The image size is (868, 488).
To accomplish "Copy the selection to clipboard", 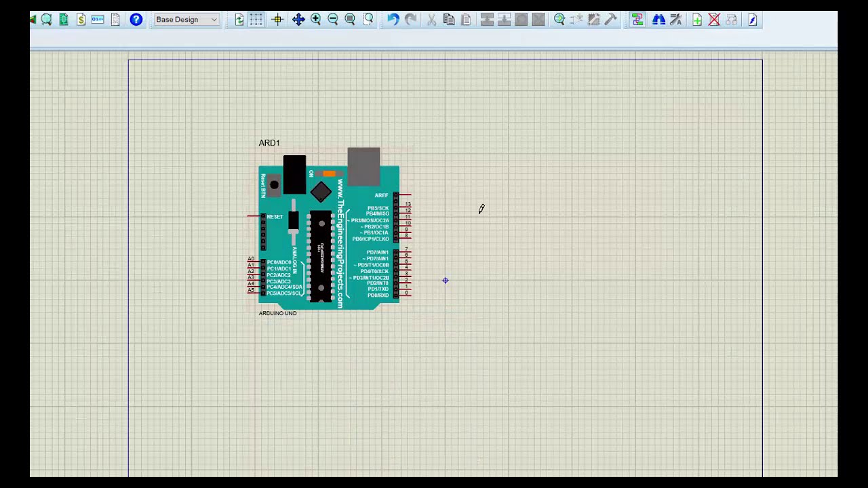I will 448,20.
